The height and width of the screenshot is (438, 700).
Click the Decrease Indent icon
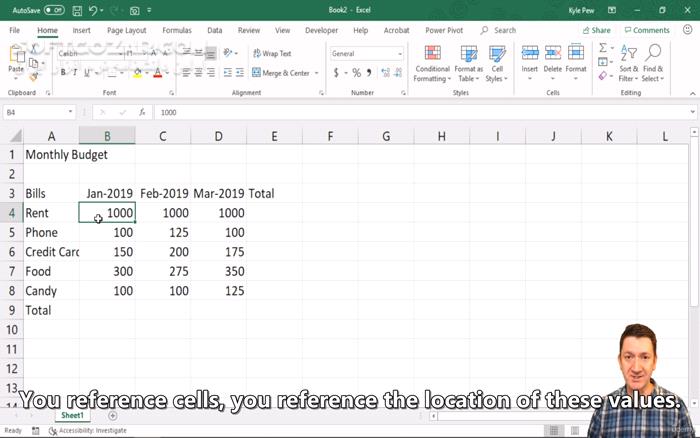click(x=228, y=72)
